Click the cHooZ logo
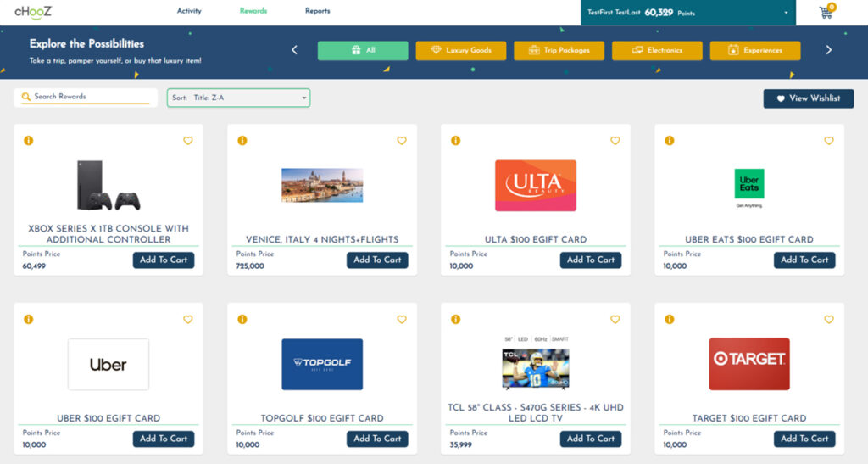The width and height of the screenshot is (868, 464). (x=33, y=12)
